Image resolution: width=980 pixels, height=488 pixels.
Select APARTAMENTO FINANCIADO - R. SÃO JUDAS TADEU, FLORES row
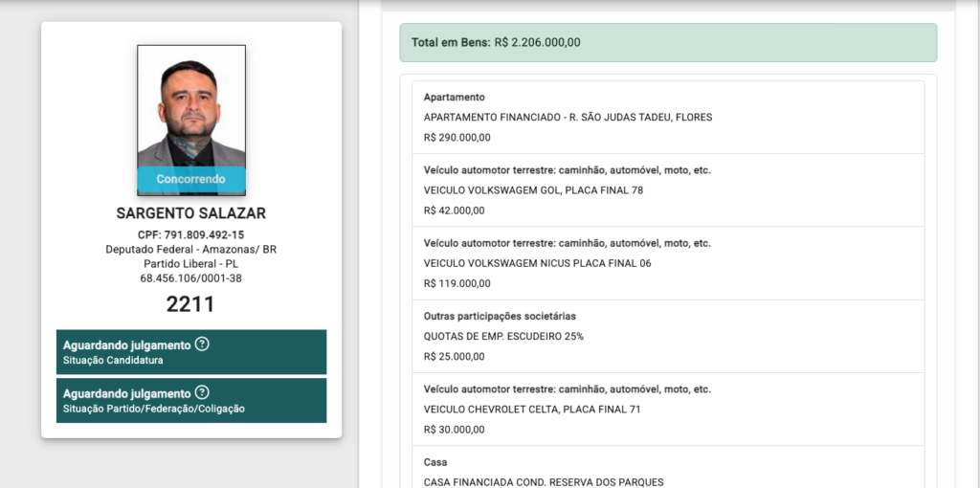click(568, 118)
